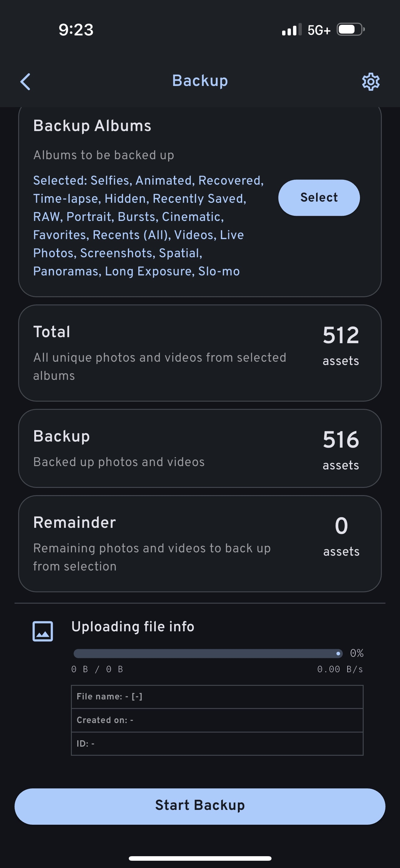Screen dimensions: 400x868
Task: Tap the Remainder 0 assets card
Action: click(200, 543)
